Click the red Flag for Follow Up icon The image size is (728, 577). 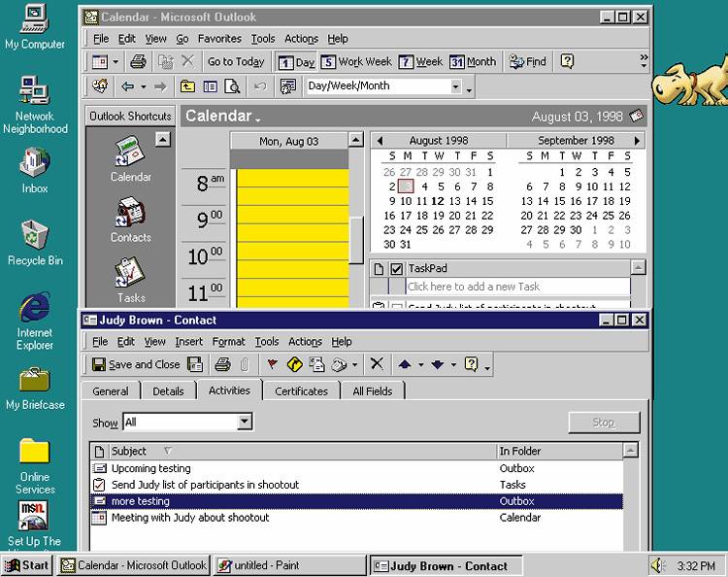pos(272,364)
